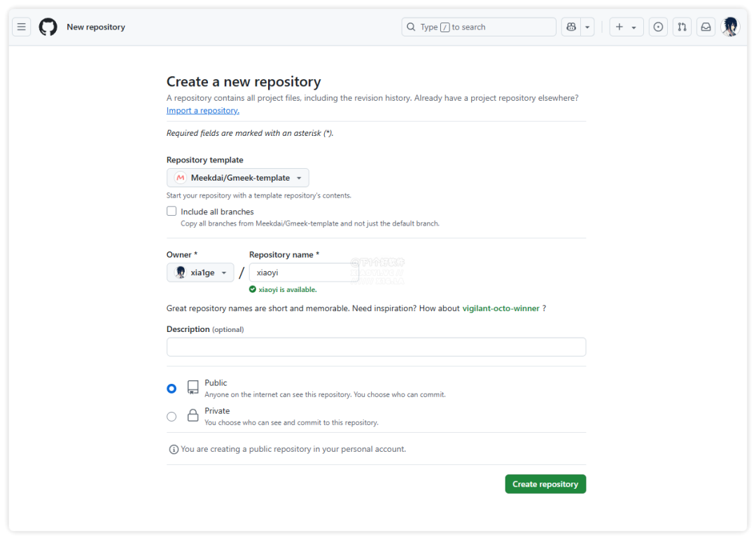Open the notifications inbox icon

[706, 27]
